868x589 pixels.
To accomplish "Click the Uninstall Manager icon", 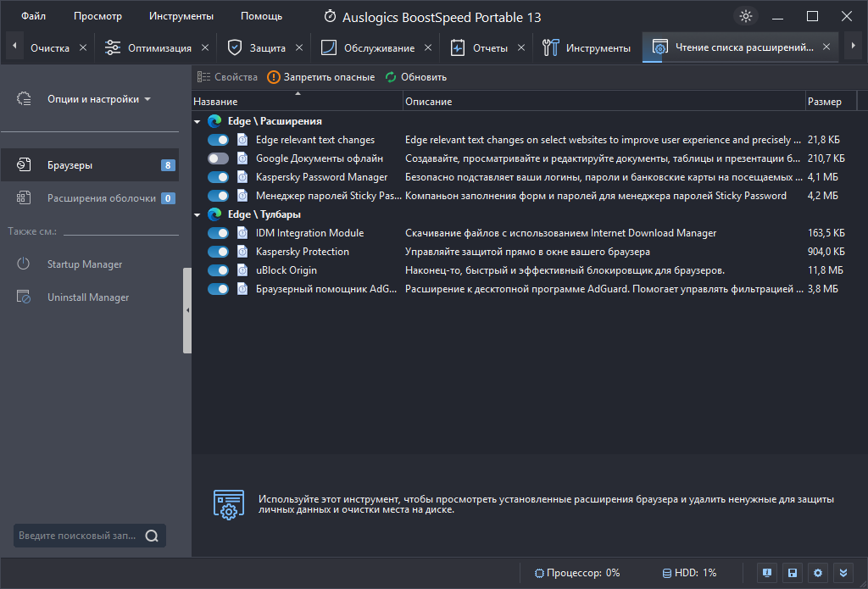I will click(x=24, y=297).
